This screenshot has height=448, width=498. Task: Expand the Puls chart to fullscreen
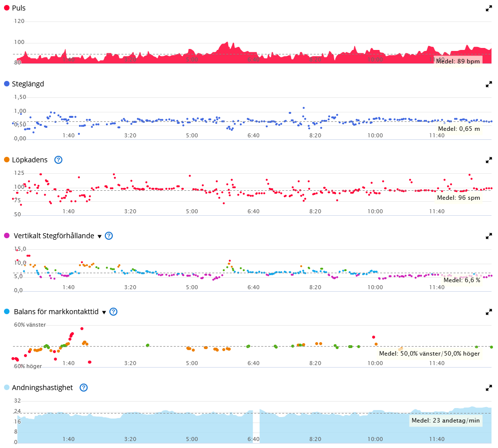click(x=489, y=8)
